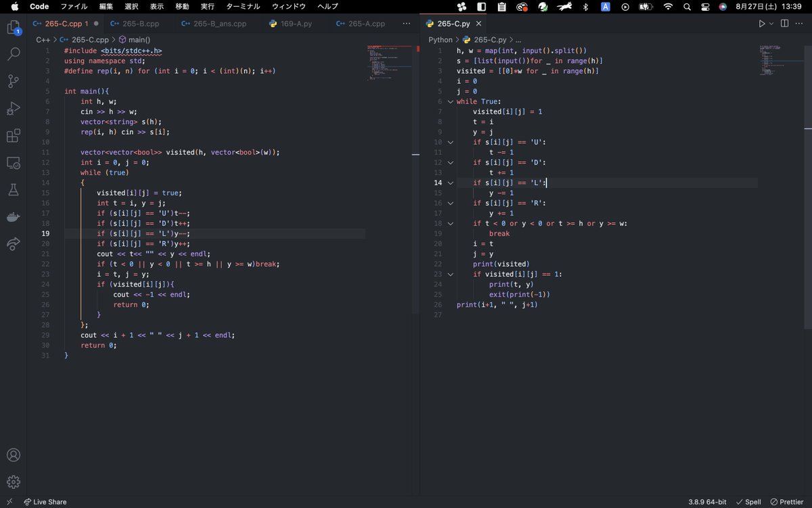
Task: Click the bits/stdc++.h include text
Action: point(132,51)
